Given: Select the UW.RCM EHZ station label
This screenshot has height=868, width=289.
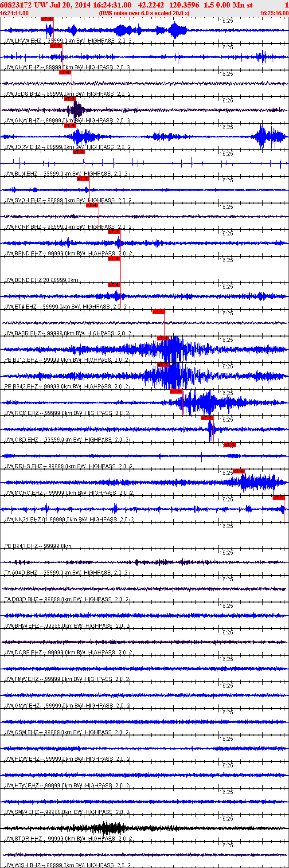Looking at the screenshot, I should point(67,413).
